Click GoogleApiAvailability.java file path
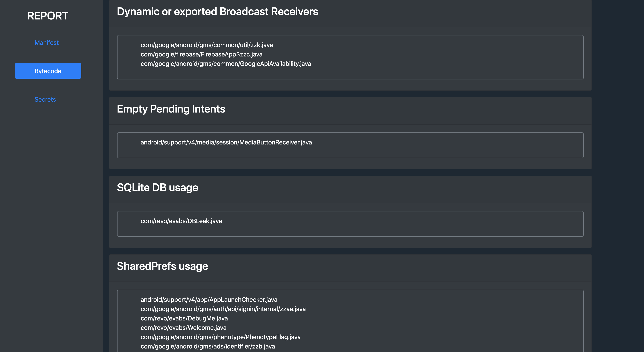Image resolution: width=644 pixels, height=352 pixels. tap(225, 64)
